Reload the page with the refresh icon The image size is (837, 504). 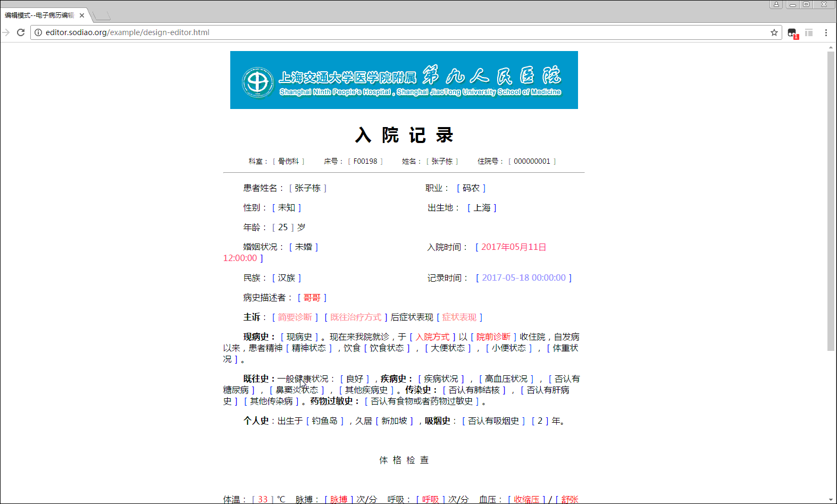click(21, 32)
